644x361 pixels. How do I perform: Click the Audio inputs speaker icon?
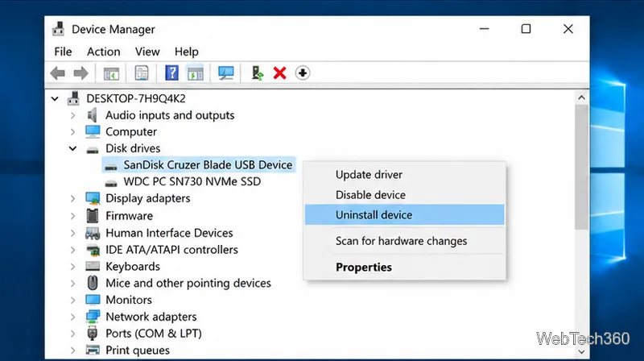click(93, 115)
